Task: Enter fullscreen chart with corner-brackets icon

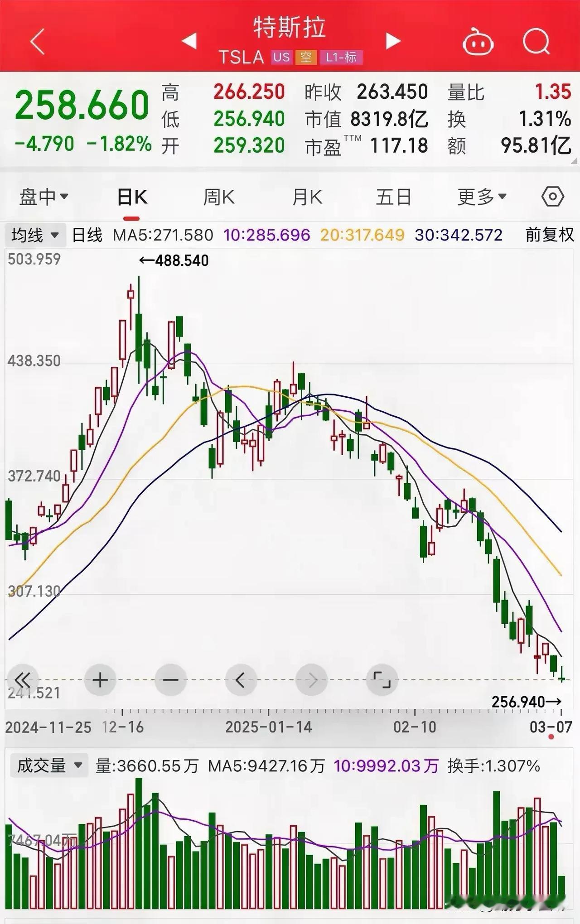Action: pos(382,680)
